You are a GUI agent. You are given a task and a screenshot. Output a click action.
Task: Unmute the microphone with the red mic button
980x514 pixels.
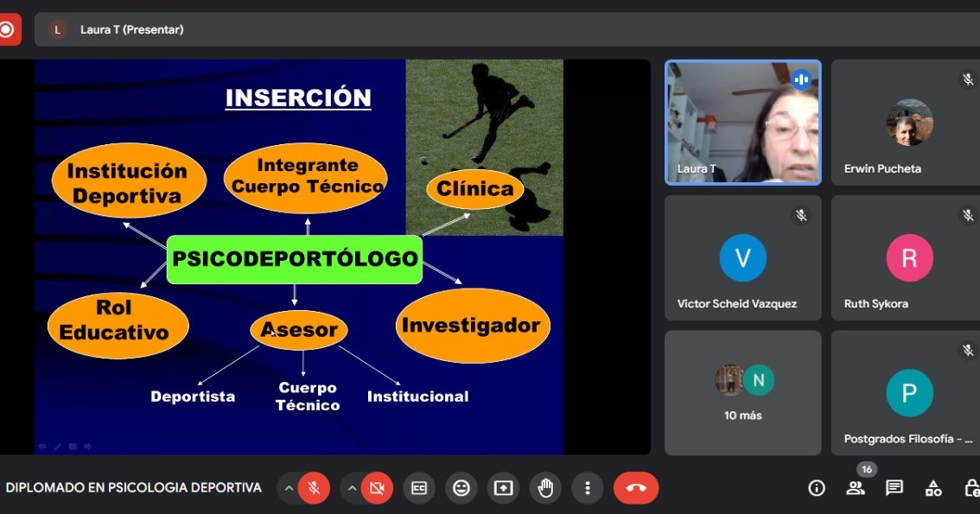(x=314, y=488)
